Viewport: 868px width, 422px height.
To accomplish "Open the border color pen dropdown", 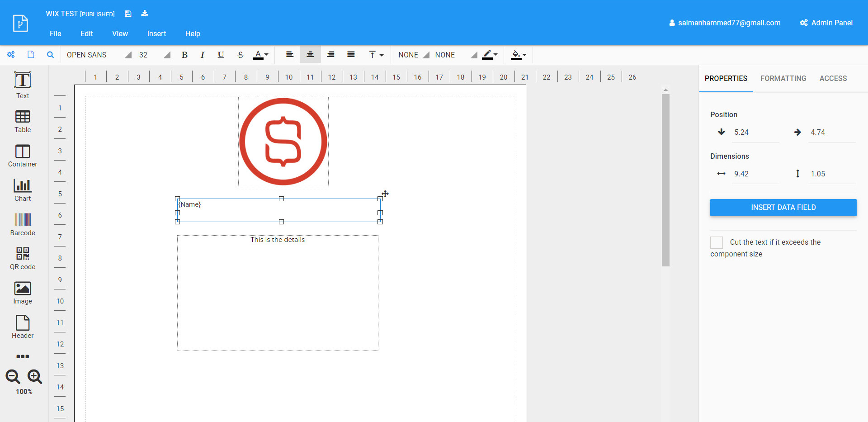I will (x=490, y=55).
